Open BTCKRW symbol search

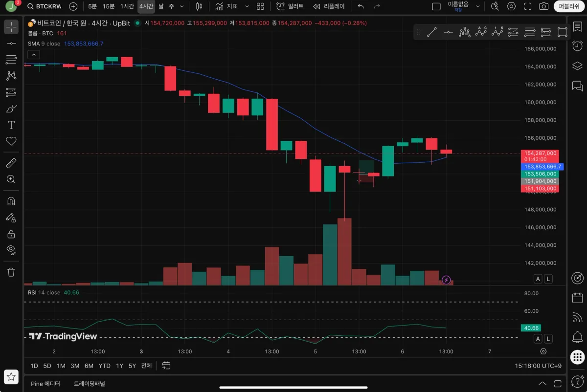(x=45, y=6)
